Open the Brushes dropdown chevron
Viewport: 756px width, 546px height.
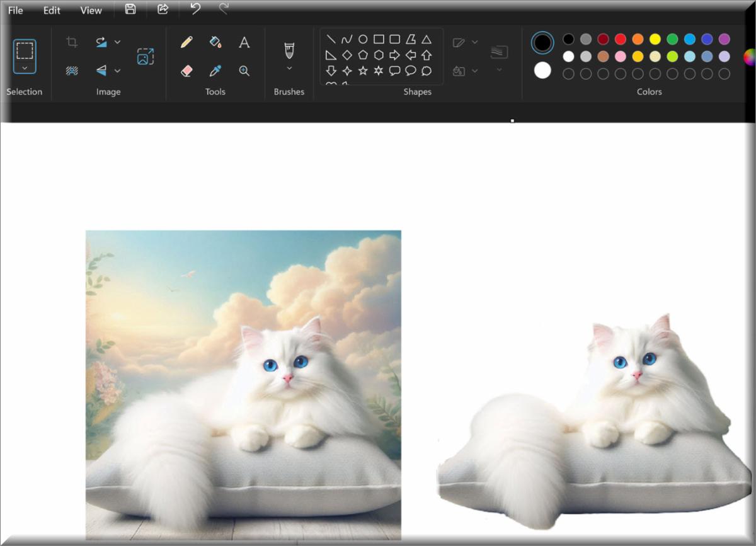pos(289,68)
